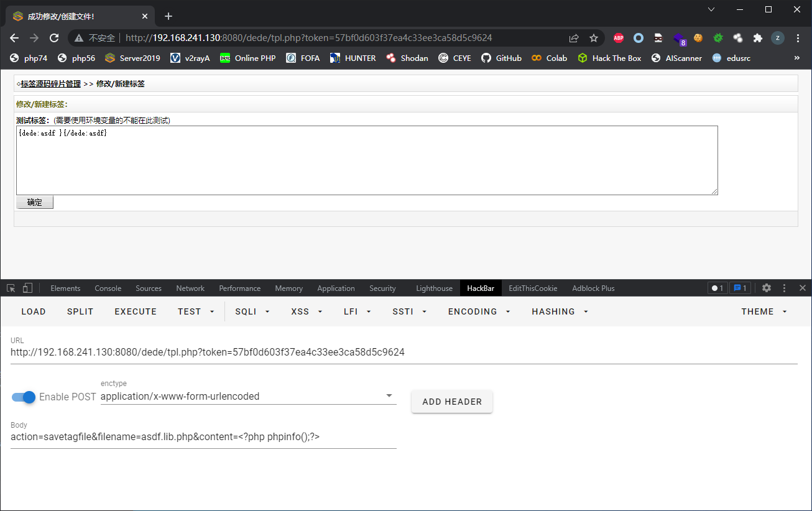Screen dimensions: 812x511
Task: Bookmark this page with the star icon
Action: [x=594, y=38]
